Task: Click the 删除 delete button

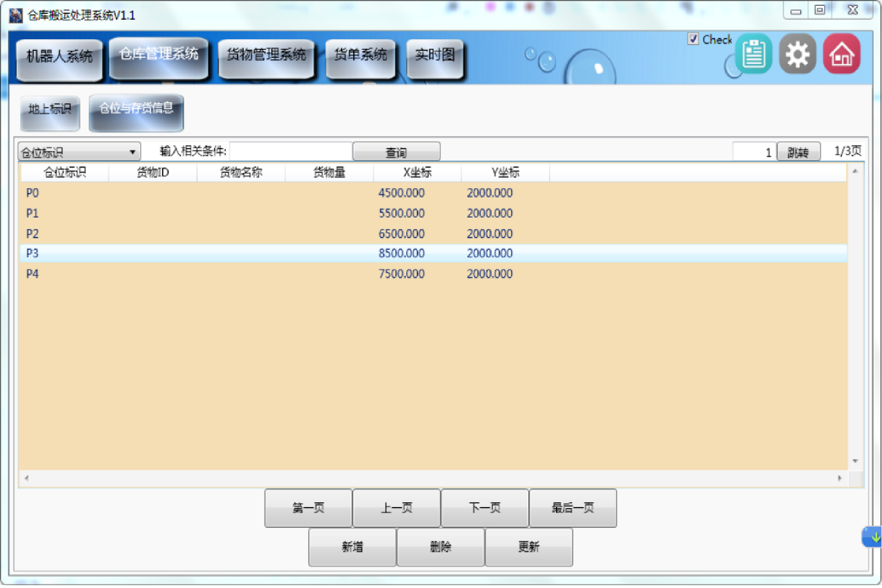Action: point(441,547)
